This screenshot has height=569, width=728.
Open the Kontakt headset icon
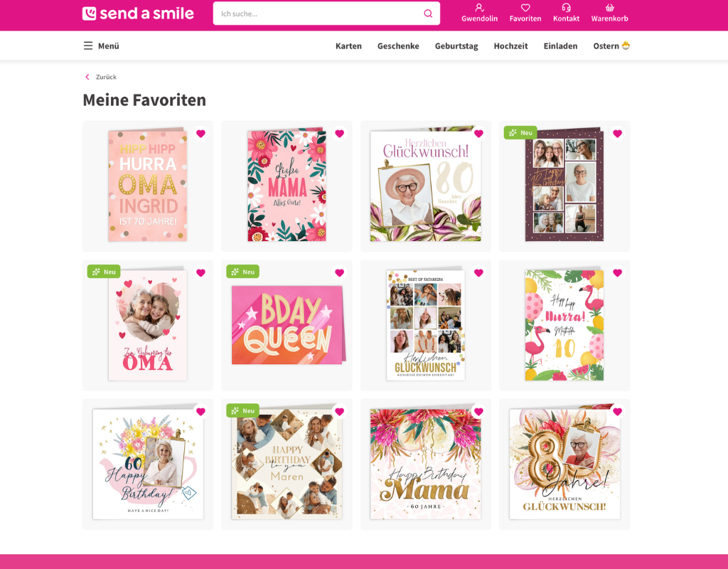[566, 7]
